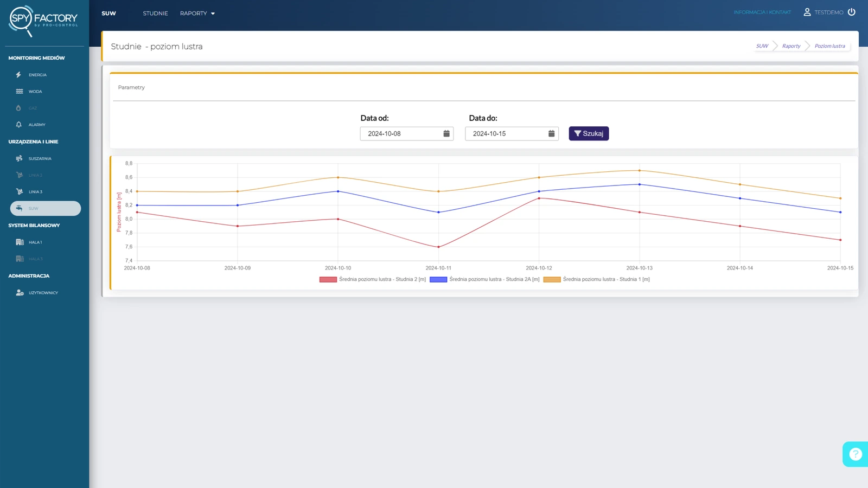Open the Data od calendar picker
The height and width of the screenshot is (488, 868).
[x=446, y=133]
